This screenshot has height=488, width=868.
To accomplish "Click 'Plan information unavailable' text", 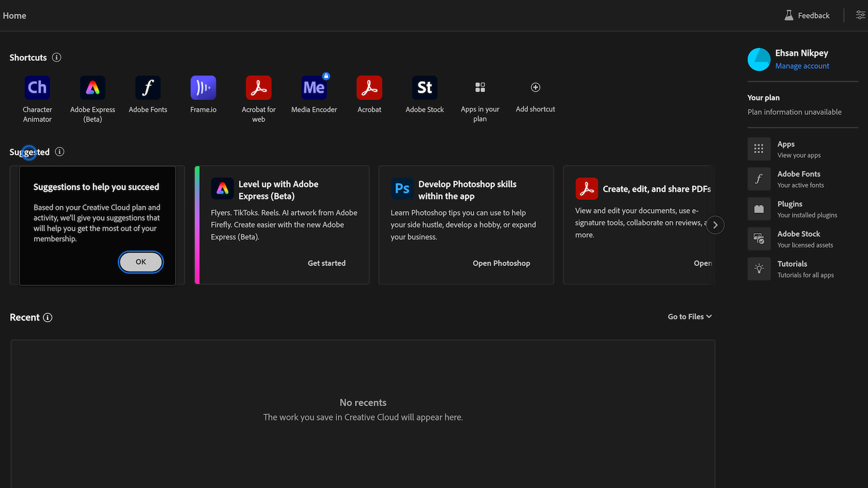I will pos(794,112).
